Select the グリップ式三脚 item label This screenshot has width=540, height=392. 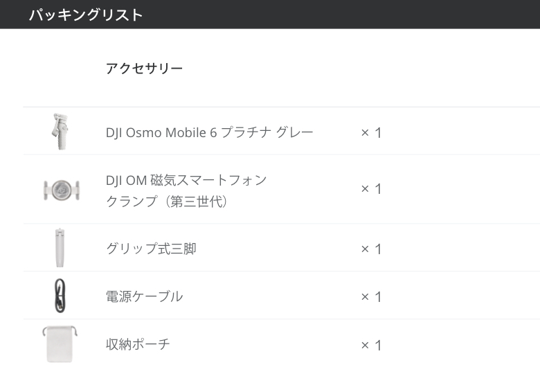[151, 249]
